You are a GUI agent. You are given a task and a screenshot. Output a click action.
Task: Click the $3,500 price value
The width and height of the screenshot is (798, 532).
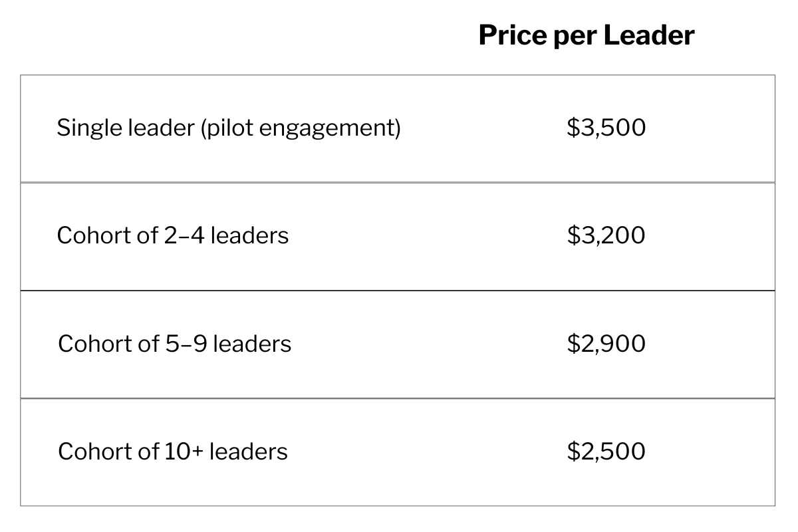click(606, 128)
